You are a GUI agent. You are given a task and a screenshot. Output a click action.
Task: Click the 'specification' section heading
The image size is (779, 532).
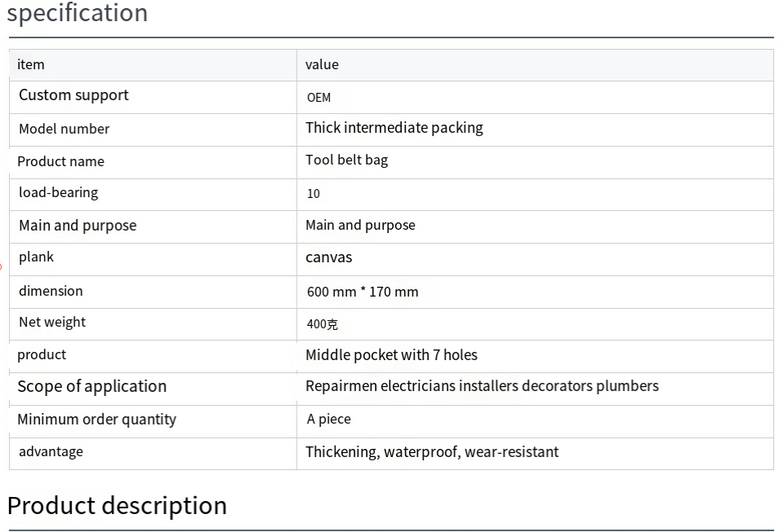tap(77, 12)
